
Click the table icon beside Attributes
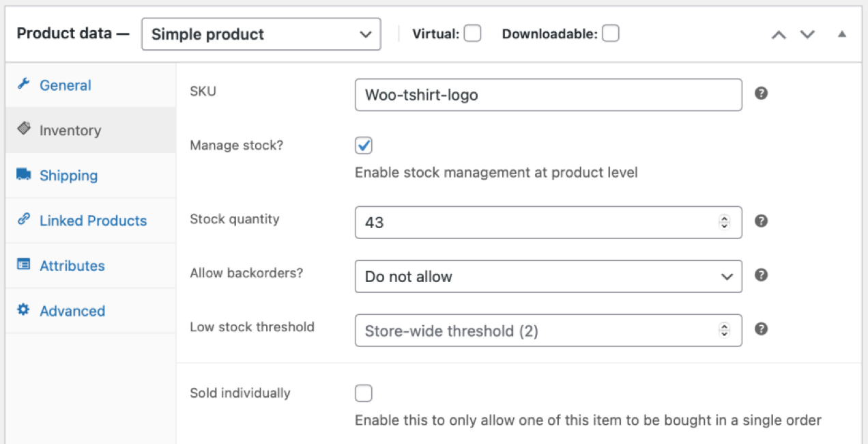point(24,264)
